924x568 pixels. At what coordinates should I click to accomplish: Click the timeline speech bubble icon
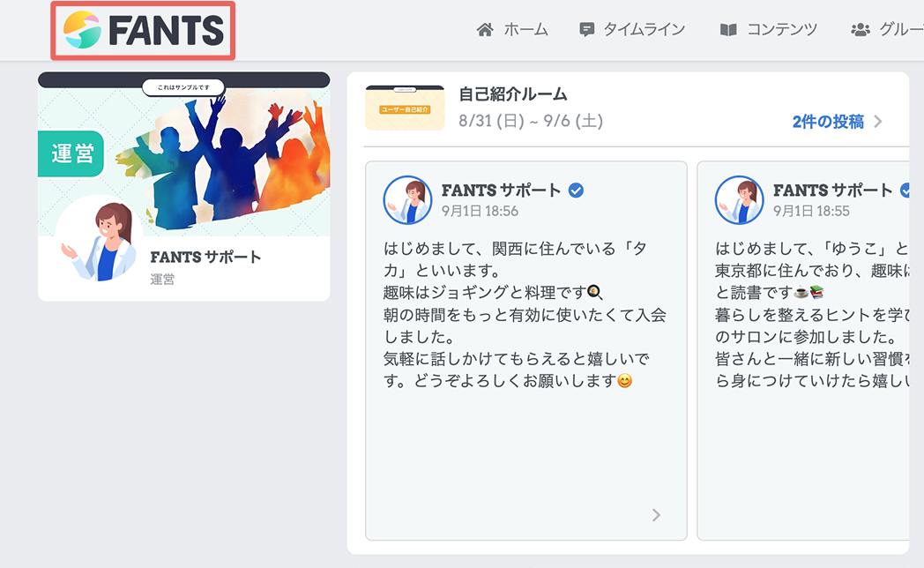(x=586, y=30)
